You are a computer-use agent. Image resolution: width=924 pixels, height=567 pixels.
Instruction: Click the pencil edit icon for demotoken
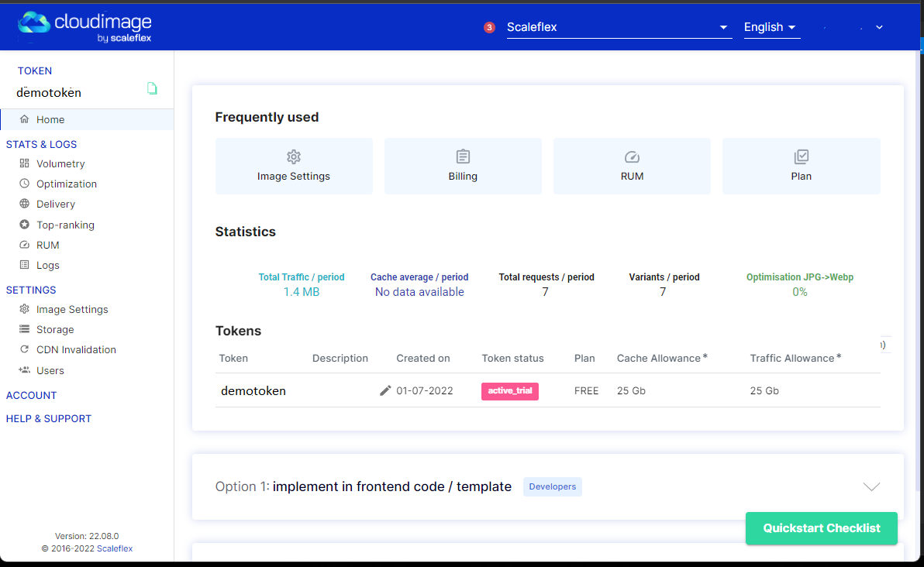pos(385,391)
